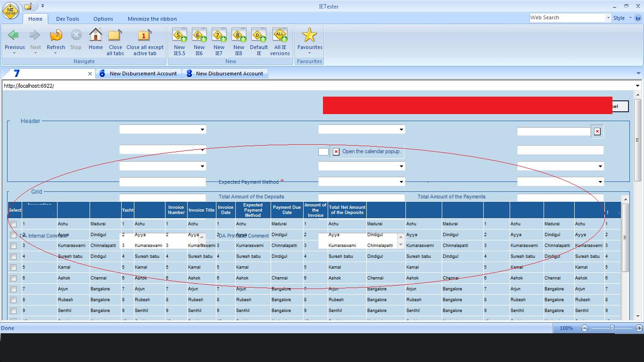Open the Style dropdown menu
Screen dimensions: 644x362
tap(622, 18)
